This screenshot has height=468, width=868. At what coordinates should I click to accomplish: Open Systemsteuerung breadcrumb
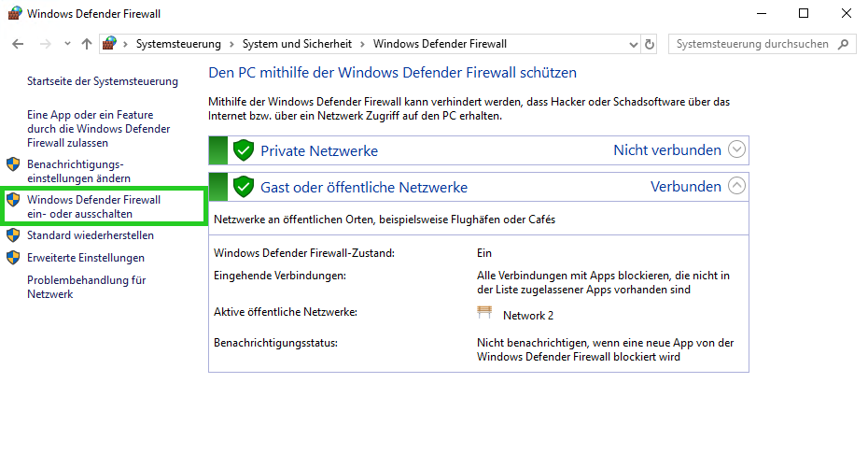[178, 44]
